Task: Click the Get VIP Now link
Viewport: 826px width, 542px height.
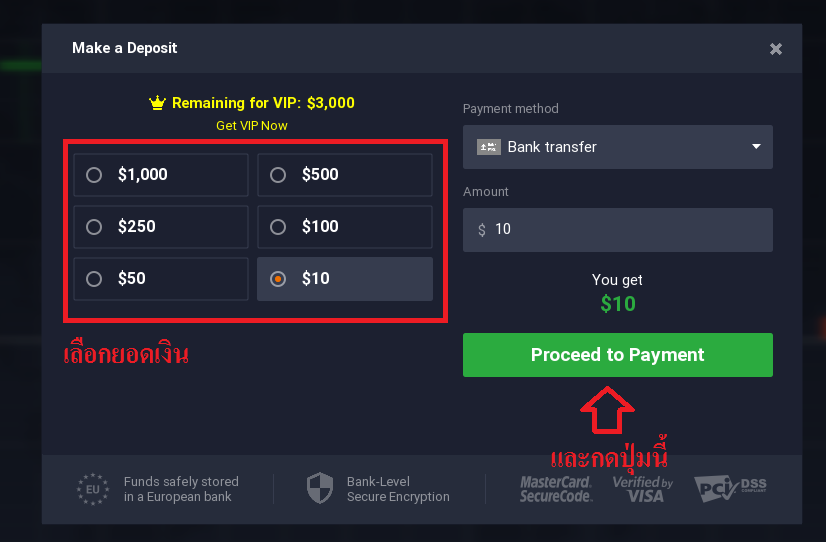Action: tap(252, 126)
